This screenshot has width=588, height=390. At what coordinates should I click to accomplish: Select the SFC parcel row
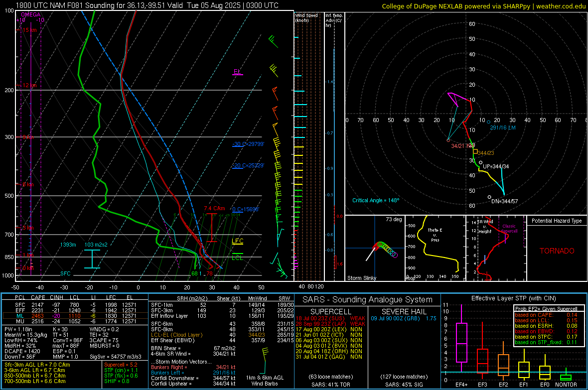pos(75,305)
